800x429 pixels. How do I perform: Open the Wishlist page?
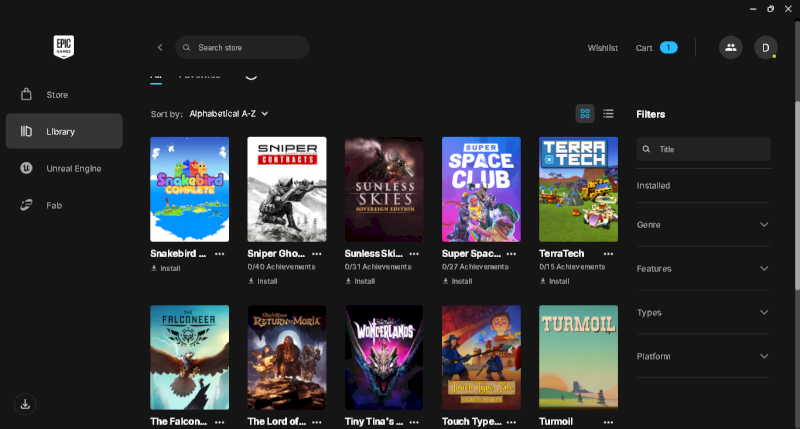603,48
